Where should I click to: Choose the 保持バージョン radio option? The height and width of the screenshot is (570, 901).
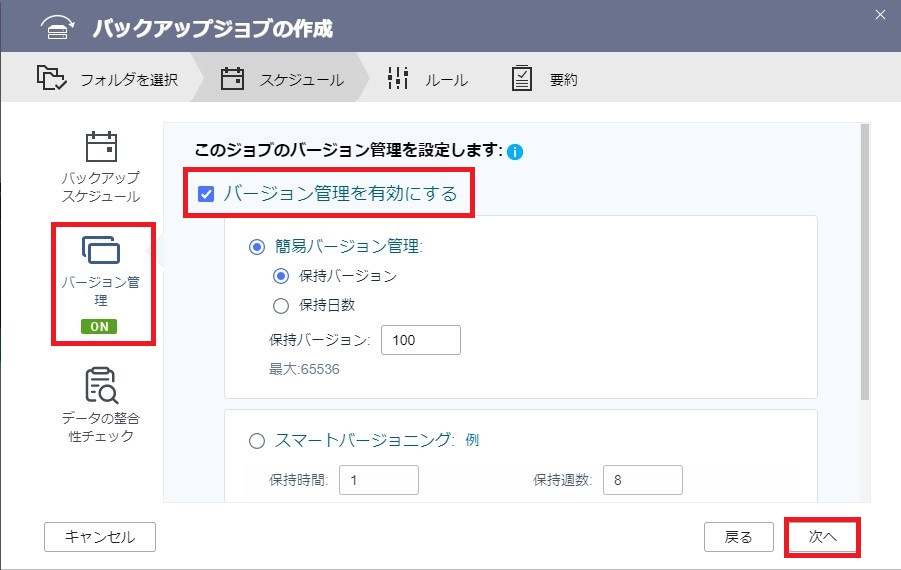pos(280,276)
